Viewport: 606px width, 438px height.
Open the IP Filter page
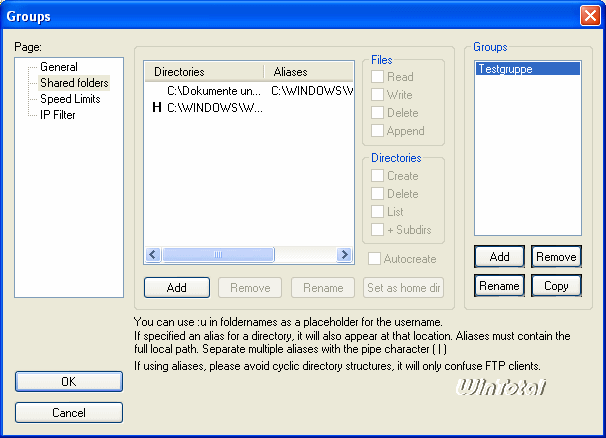pyautogui.click(x=58, y=115)
